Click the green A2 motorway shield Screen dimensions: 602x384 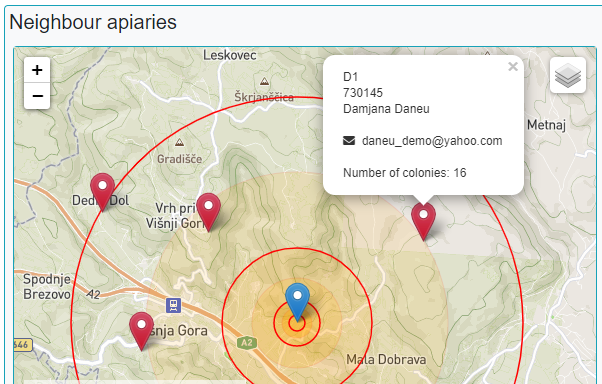tap(246, 343)
